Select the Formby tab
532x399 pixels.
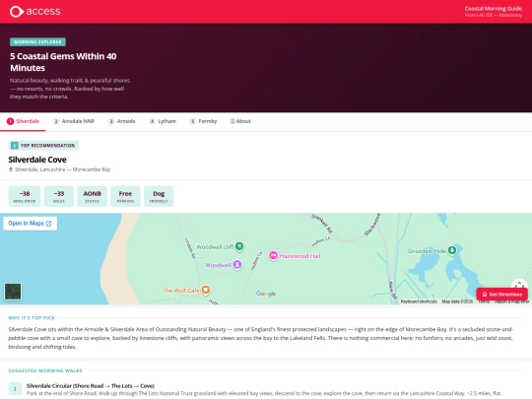[203, 121]
